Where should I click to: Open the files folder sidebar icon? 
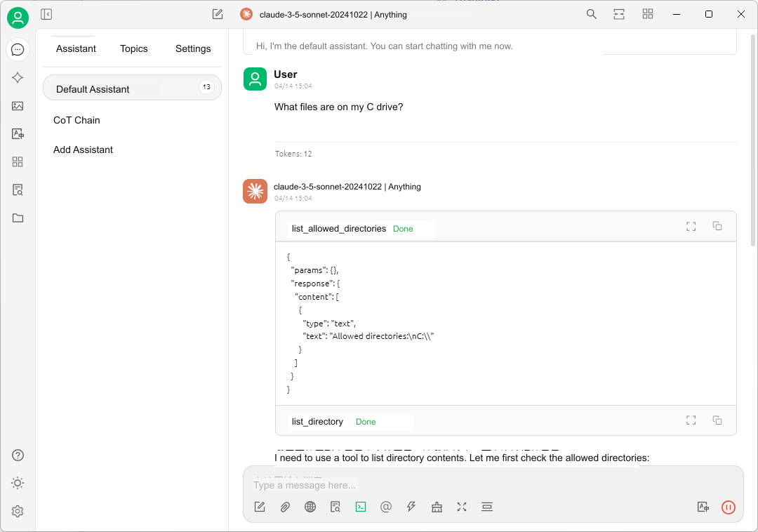tap(18, 218)
